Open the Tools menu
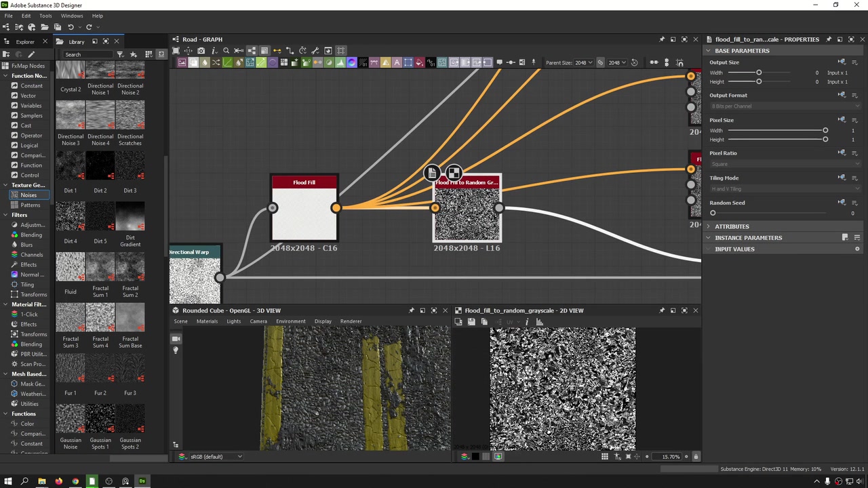Image resolution: width=868 pixels, height=488 pixels. [x=45, y=16]
